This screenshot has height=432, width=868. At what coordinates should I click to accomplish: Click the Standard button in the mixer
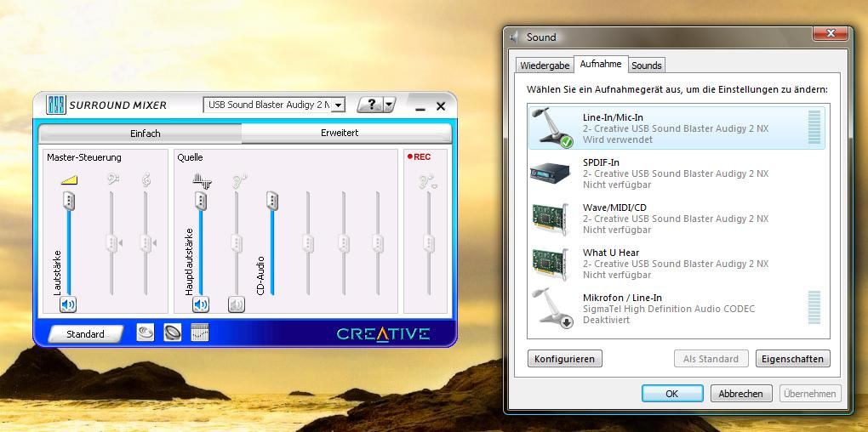click(85, 334)
